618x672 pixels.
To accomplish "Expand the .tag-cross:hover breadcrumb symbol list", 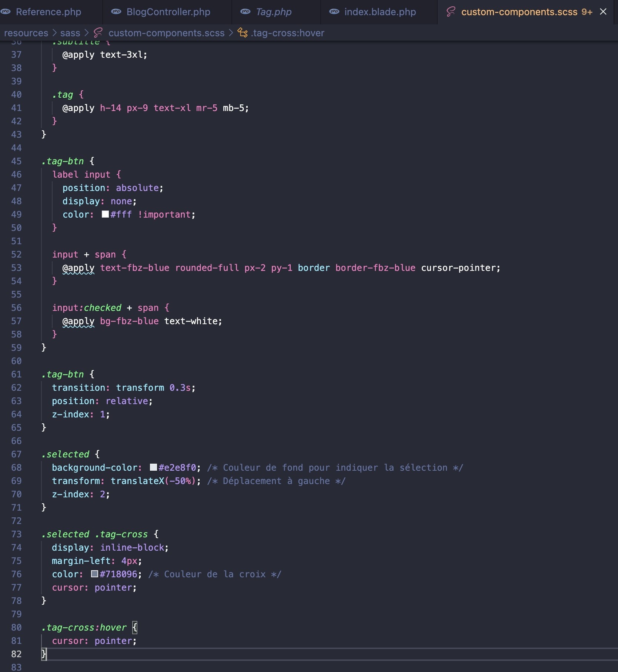I will click(x=287, y=33).
